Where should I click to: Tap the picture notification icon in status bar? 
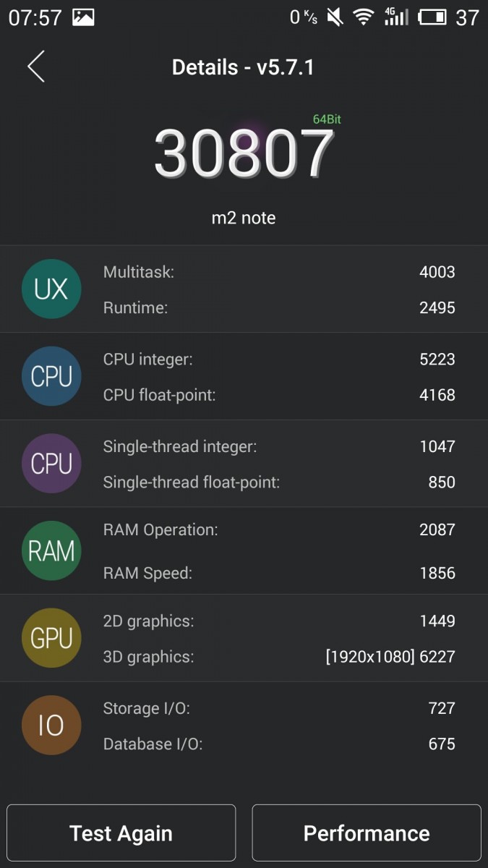pos(84,17)
